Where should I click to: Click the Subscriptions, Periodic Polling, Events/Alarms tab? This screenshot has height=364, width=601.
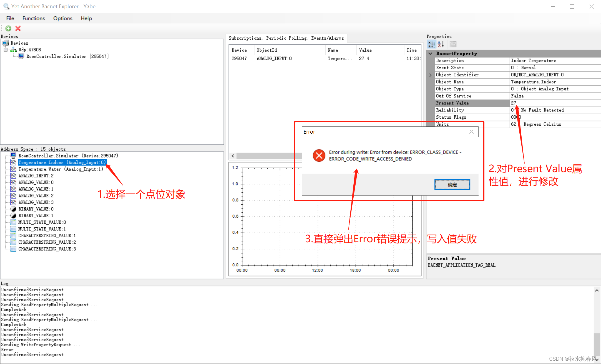point(286,38)
